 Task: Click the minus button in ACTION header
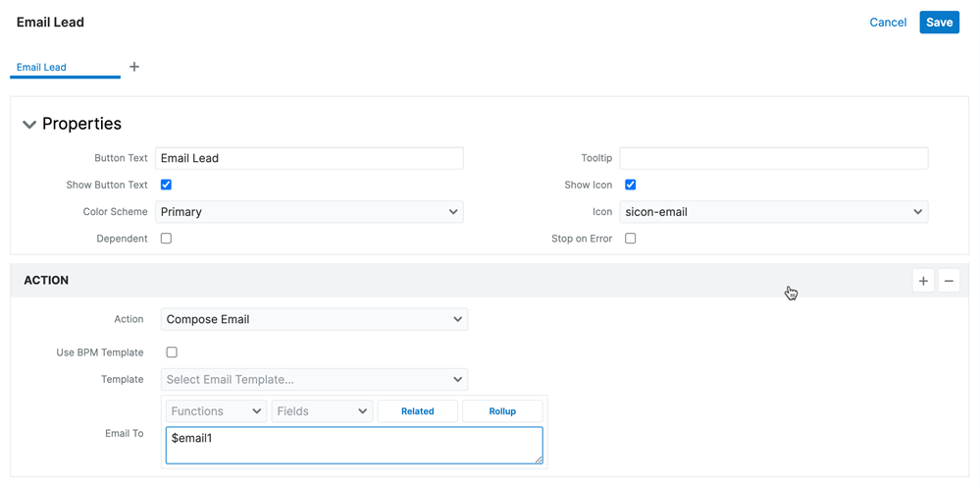pos(949,281)
